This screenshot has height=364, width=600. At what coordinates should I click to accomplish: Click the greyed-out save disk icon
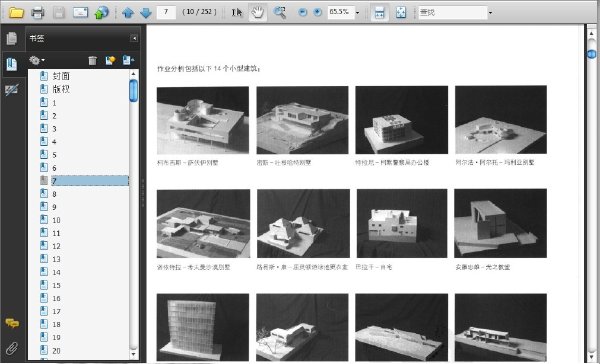[x=59, y=13]
